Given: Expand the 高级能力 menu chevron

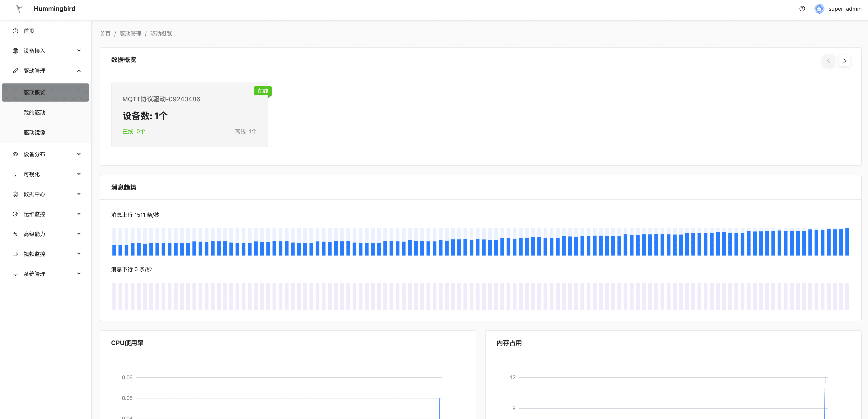Looking at the screenshot, I should click(x=79, y=234).
